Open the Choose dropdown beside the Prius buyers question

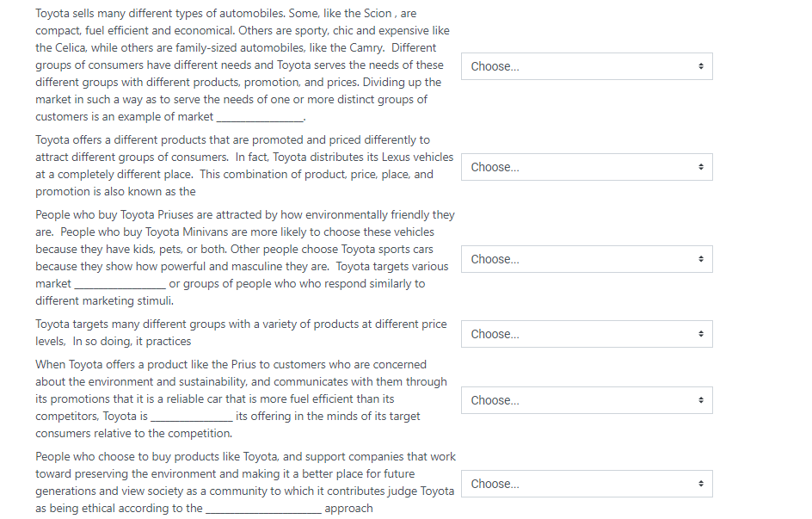click(x=586, y=259)
